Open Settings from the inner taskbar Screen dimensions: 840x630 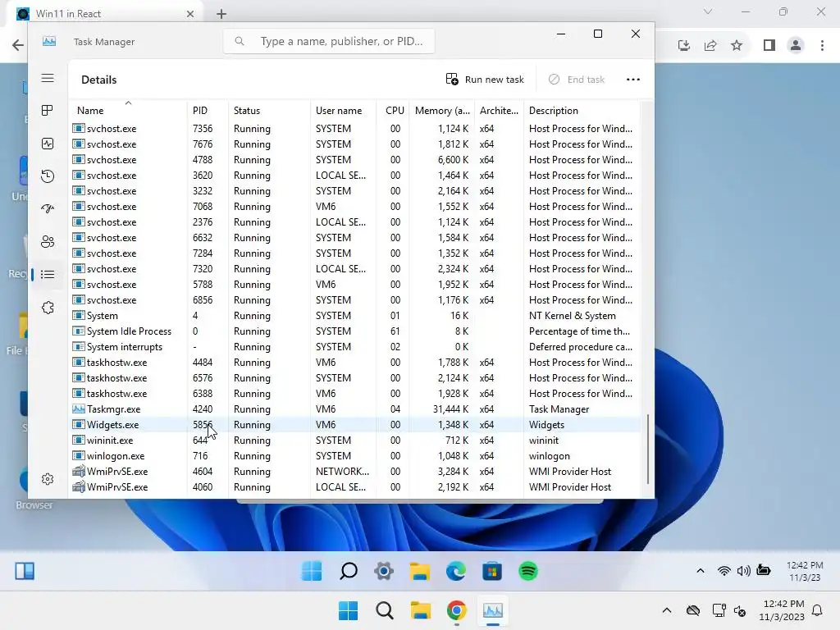tap(384, 571)
